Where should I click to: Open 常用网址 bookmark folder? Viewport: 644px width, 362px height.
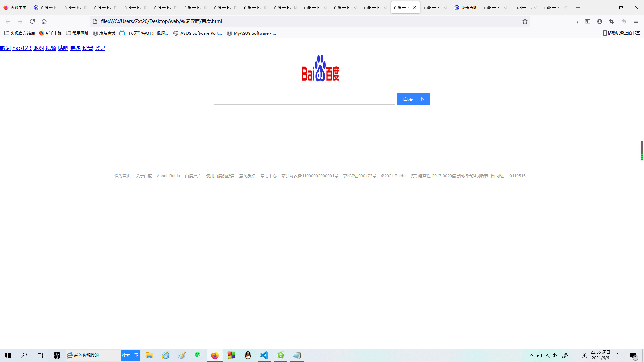tap(77, 33)
